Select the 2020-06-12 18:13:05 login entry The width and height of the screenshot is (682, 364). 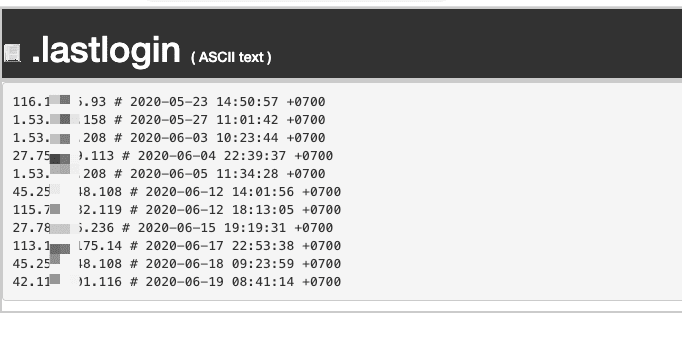[x=177, y=210]
